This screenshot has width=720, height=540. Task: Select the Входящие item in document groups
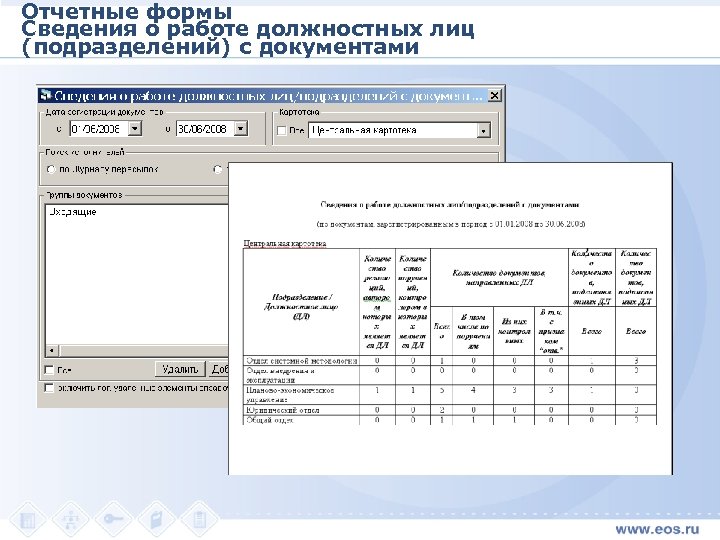pyautogui.click(x=73, y=212)
